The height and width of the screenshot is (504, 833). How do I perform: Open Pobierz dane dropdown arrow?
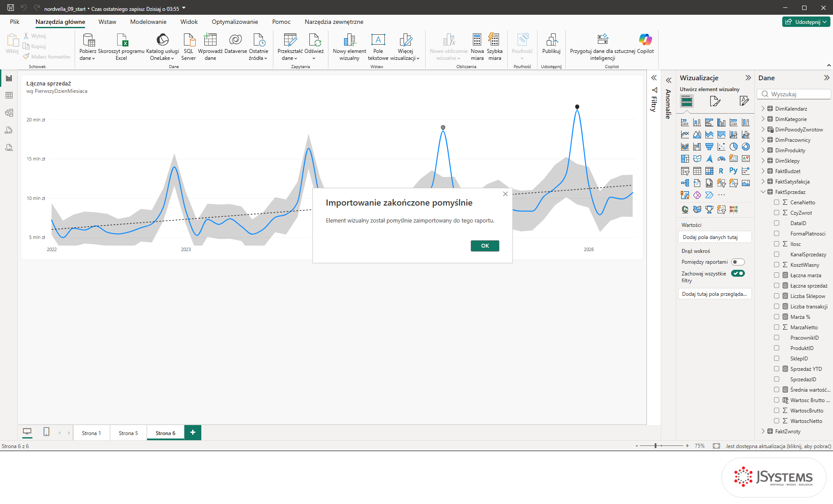tap(93, 59)
